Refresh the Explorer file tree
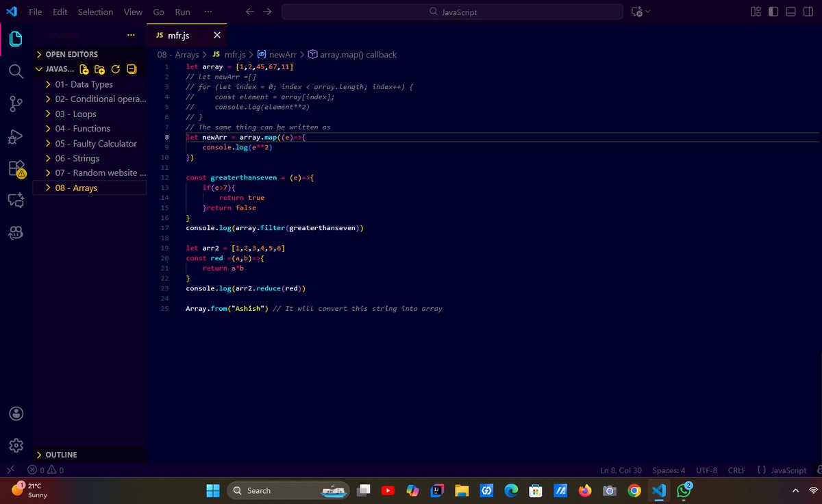 [115, 68]
